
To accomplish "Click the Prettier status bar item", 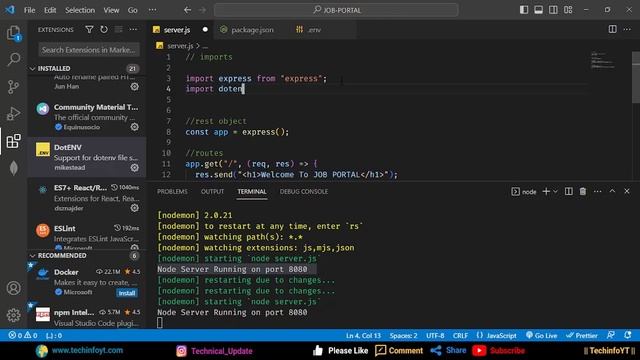I will click(x=582, y=335).
